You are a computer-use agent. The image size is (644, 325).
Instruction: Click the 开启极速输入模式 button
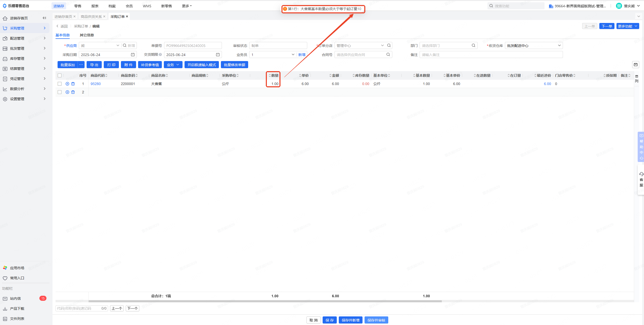pyautogui.click(x=201, y=65)
